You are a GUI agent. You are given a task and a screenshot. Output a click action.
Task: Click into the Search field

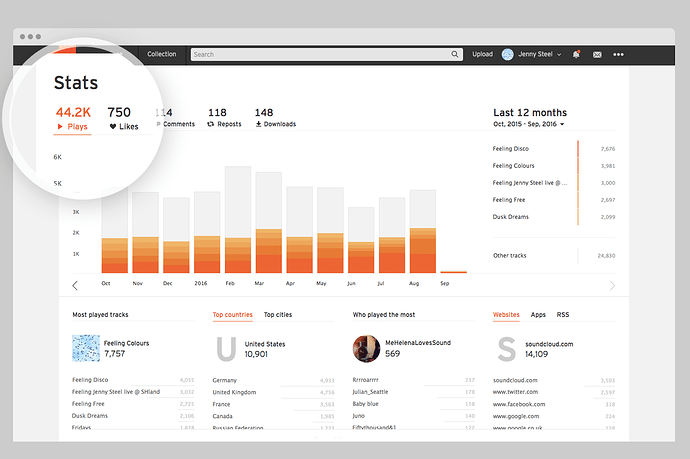click(320, 54)
